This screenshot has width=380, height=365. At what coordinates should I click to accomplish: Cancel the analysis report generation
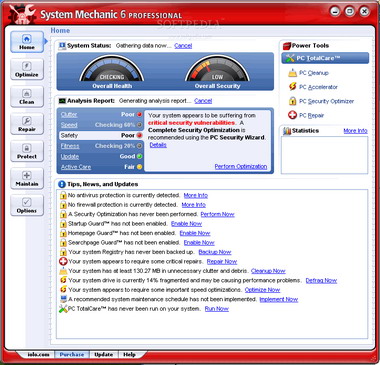click(x=203, y=101)
